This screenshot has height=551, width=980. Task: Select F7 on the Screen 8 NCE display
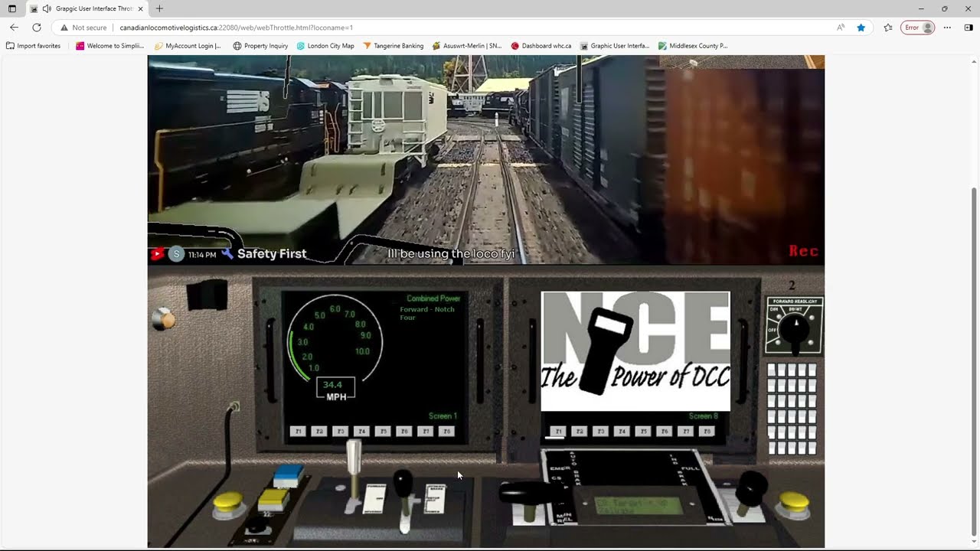[x=686, y=432]
